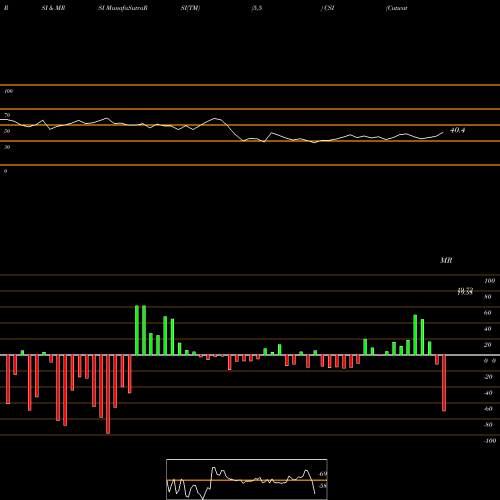This screenshot has width=500, height=500.
Task: Click the RSI axis label 100
Action: (x=8, y=91)
